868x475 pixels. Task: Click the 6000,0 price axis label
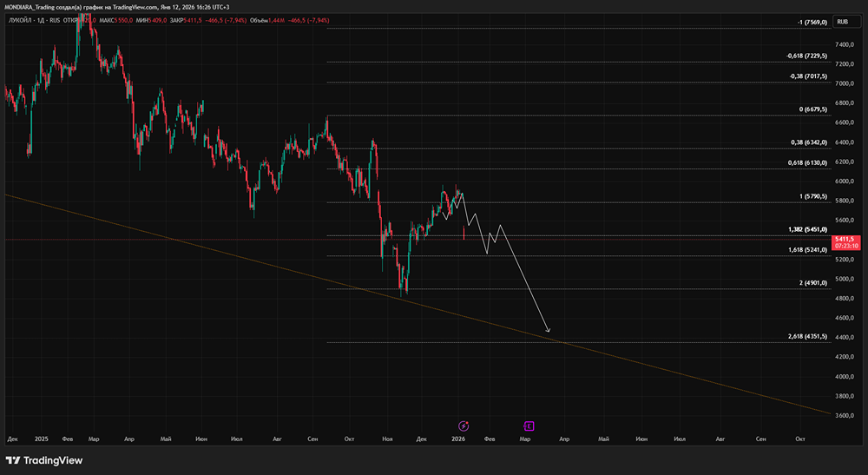(845, 181)
